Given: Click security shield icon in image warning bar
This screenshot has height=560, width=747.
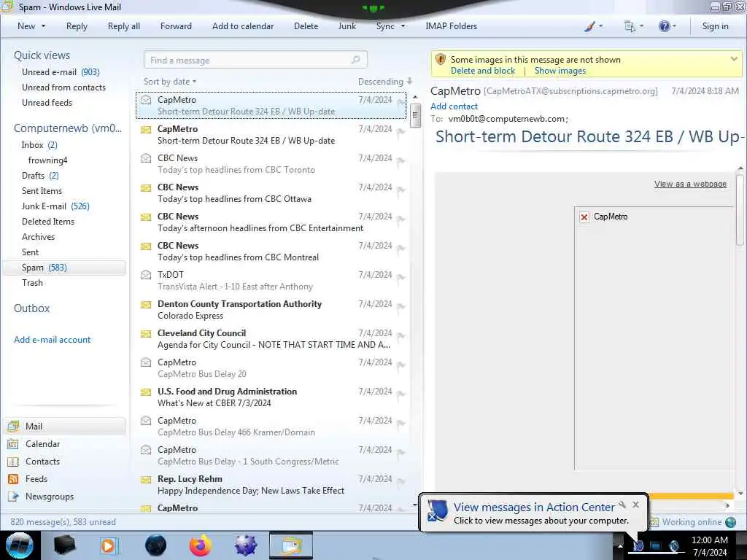Looking at the screenshot, I should 440,60.
